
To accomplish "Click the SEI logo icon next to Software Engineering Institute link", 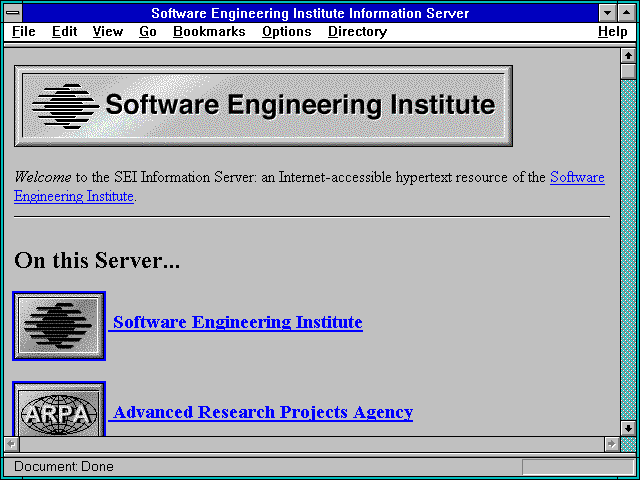I will (x=59, y=326).
